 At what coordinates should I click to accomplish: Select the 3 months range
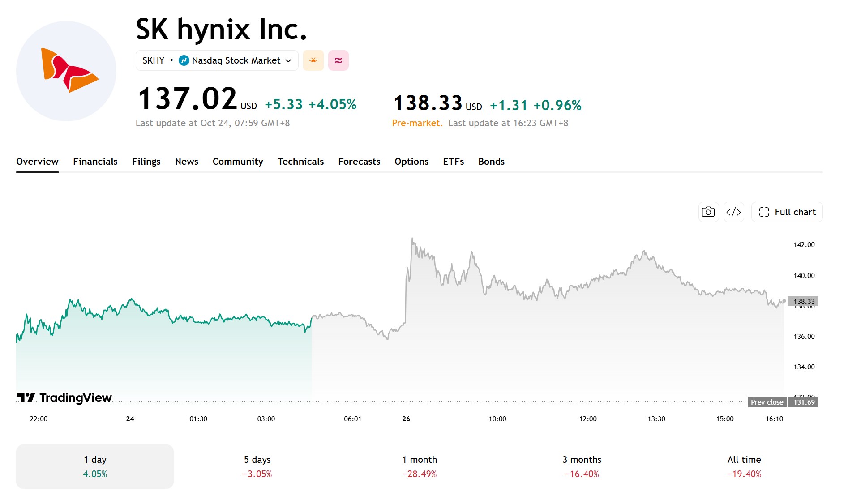[x=582, y=466]
